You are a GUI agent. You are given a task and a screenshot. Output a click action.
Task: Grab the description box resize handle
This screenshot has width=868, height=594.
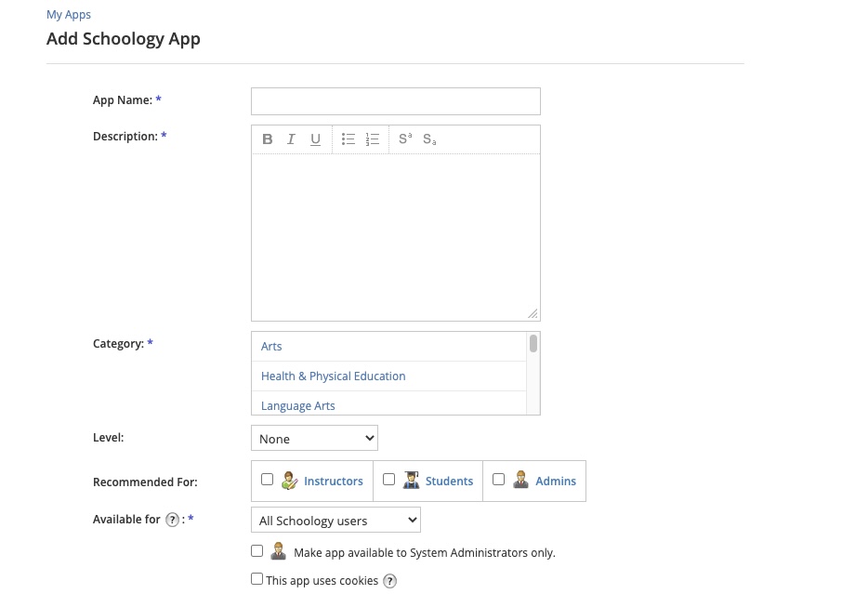[x=533, y=314]
